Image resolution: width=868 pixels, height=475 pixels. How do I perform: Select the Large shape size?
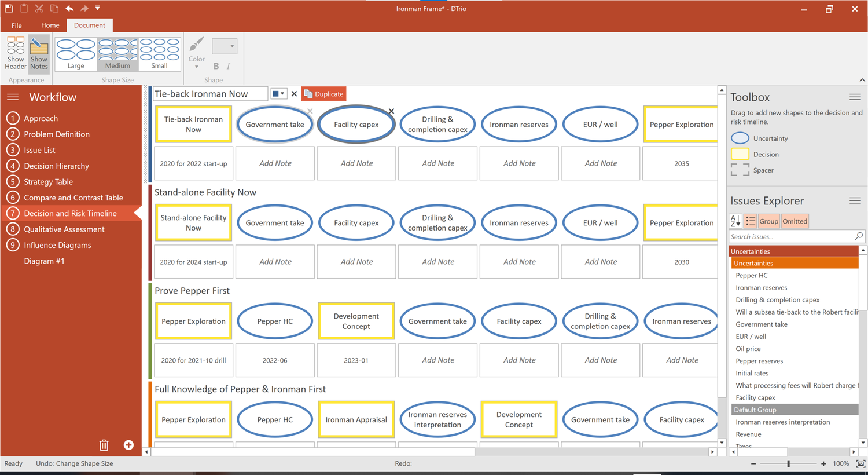[76, 54]
